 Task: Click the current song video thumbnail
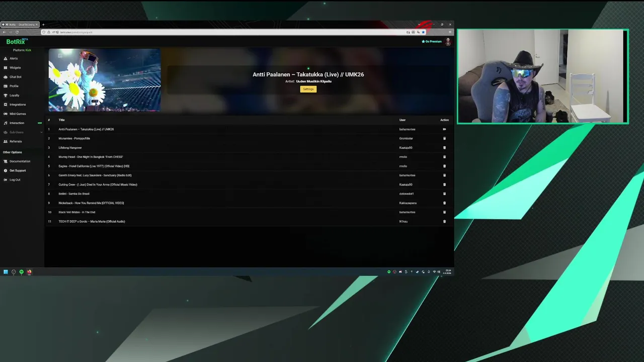point(105,80)
